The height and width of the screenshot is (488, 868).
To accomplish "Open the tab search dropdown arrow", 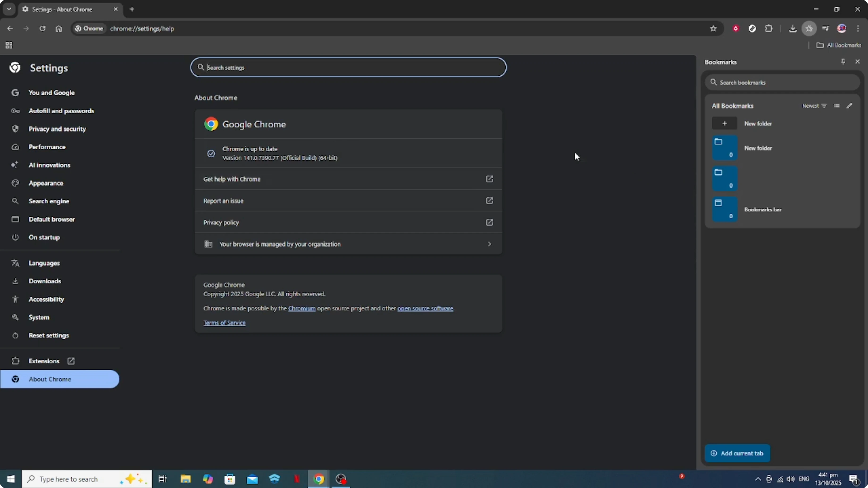I will (9, 9).
